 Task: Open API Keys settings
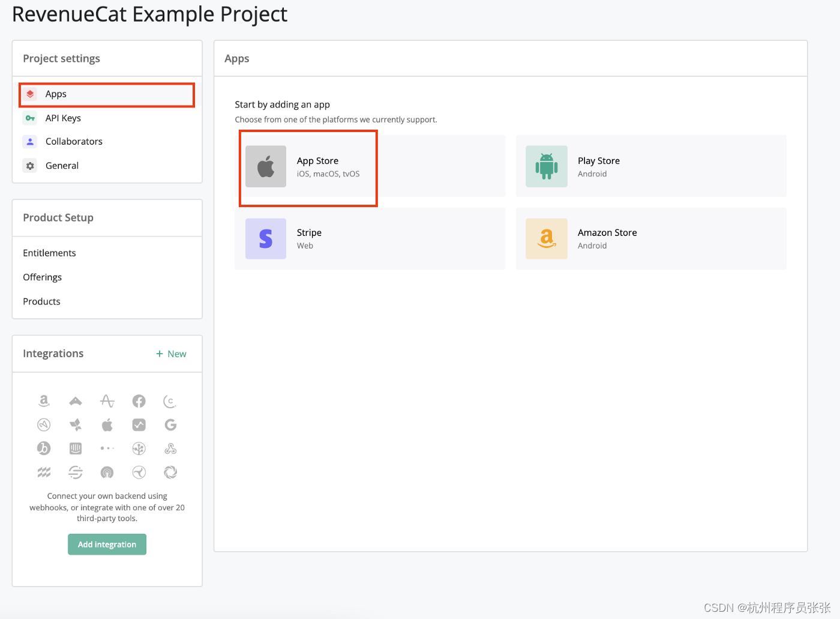pos(107,118)
